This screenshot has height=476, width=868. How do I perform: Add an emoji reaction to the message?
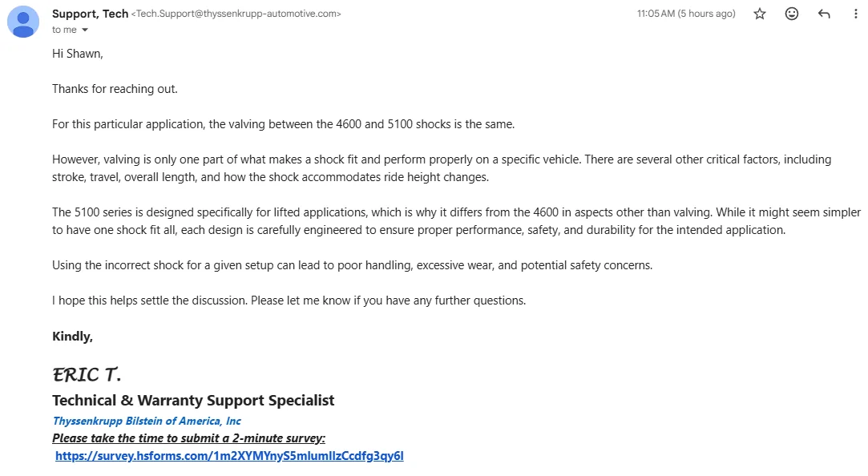(792, 14)
